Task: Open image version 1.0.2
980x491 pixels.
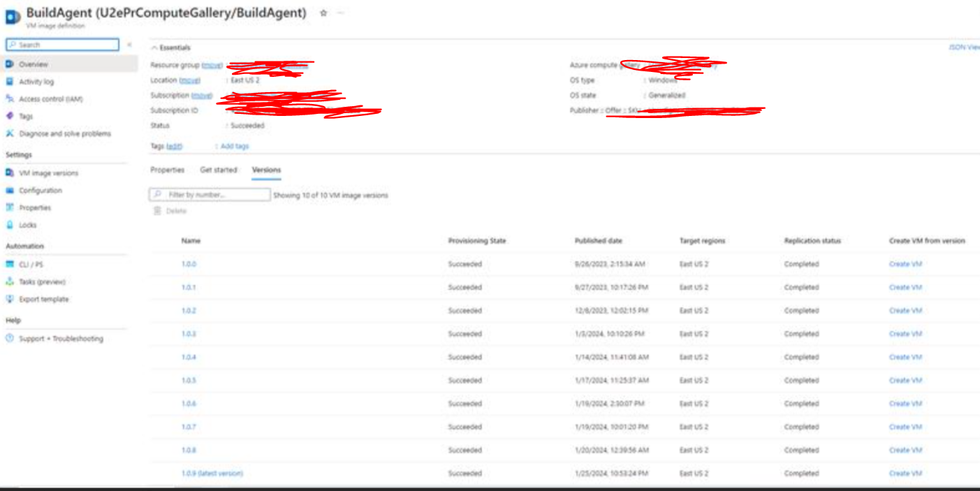Action: tap(189, 311)
